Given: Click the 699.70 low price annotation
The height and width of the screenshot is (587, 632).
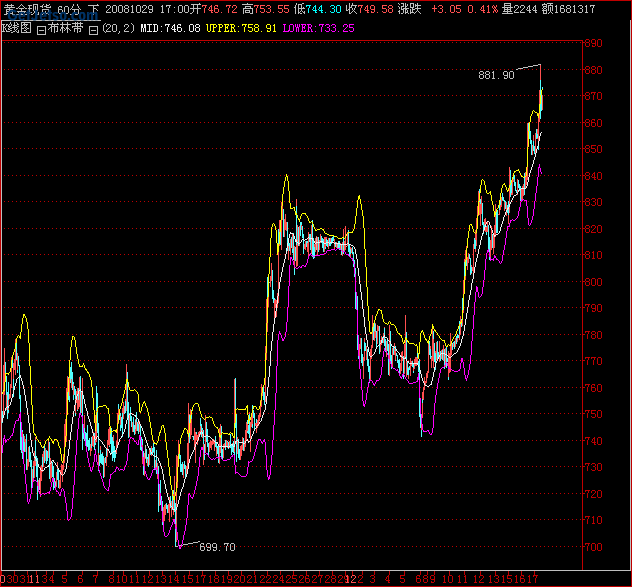Looking at the screenshot, I should point(217,547).
